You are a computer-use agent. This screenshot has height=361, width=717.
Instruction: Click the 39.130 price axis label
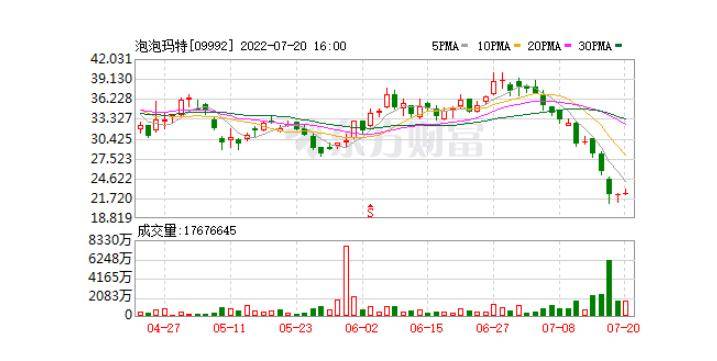(111, 79)
